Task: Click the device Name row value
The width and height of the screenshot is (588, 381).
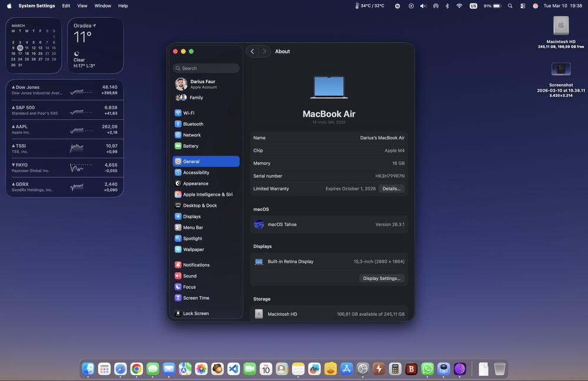Action: [382, 138]
